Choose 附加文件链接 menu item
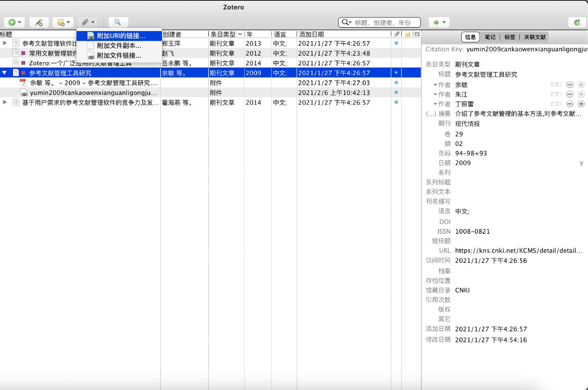This screenshot has width=588, height=390. click(x=119, y=55)
